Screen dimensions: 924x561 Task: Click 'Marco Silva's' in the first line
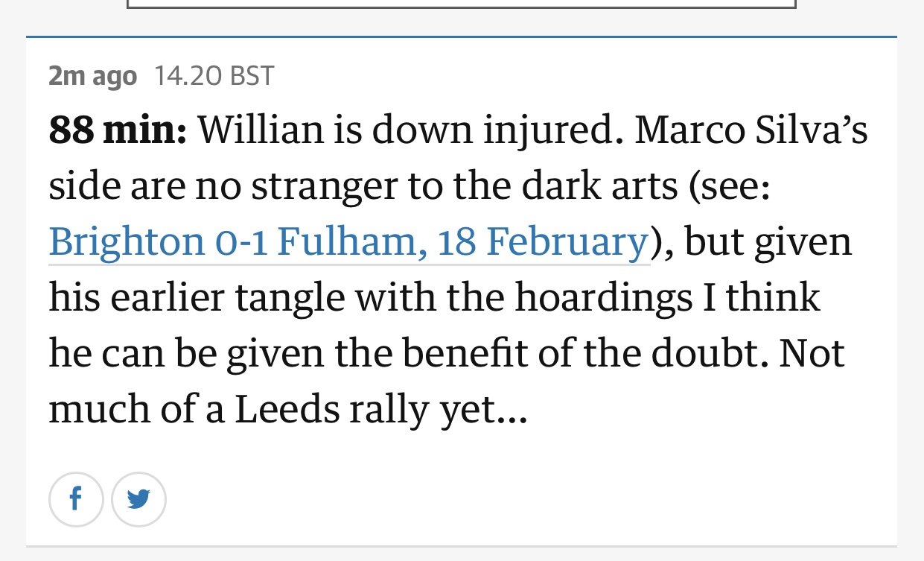pos(751,130)
